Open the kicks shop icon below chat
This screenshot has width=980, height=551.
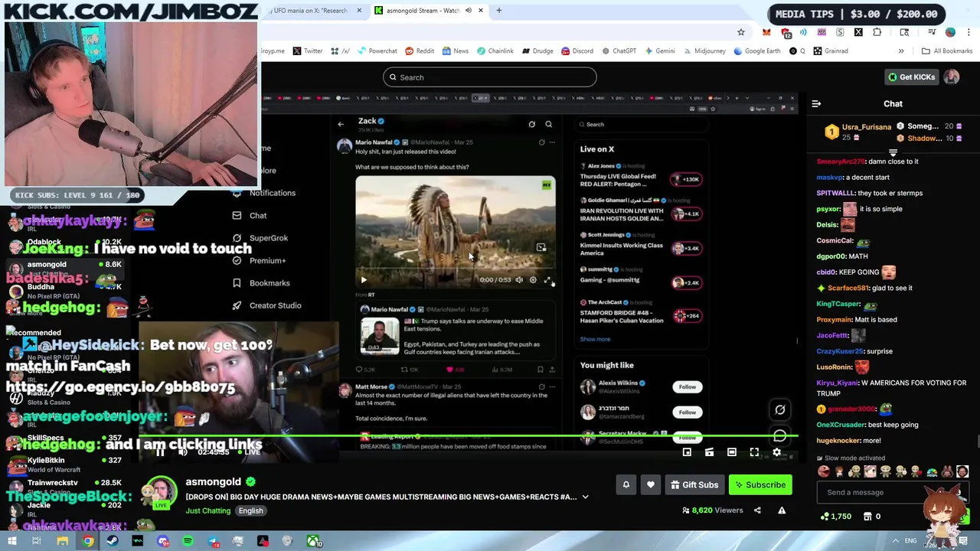coord(867,517)
